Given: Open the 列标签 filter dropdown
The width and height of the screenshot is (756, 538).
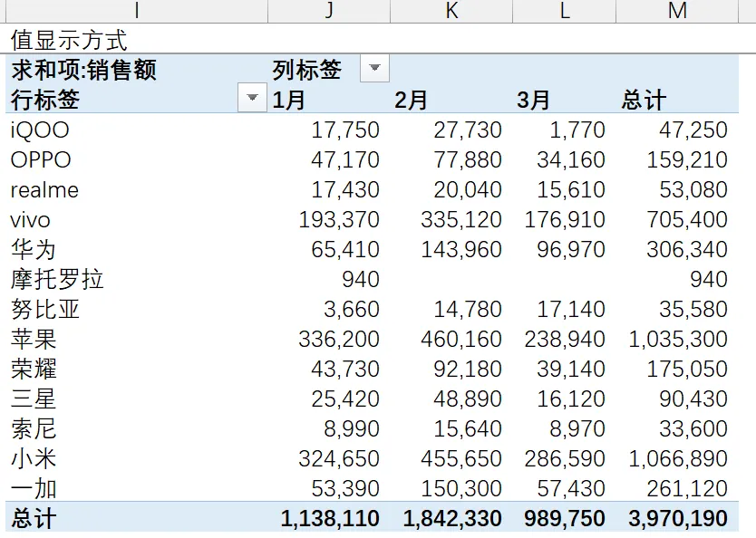Looking at the screenshot, I should tap(374, 69).
